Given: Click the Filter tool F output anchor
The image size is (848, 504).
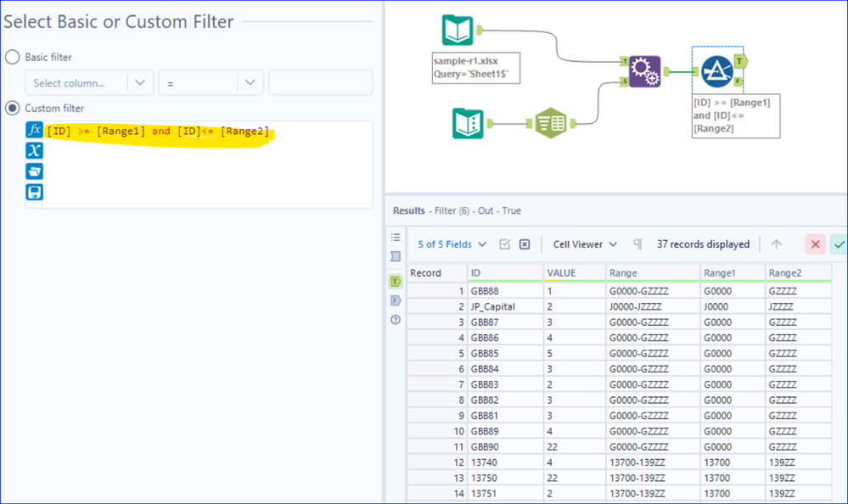Looking at the screenshot, I should coord(738,81).
